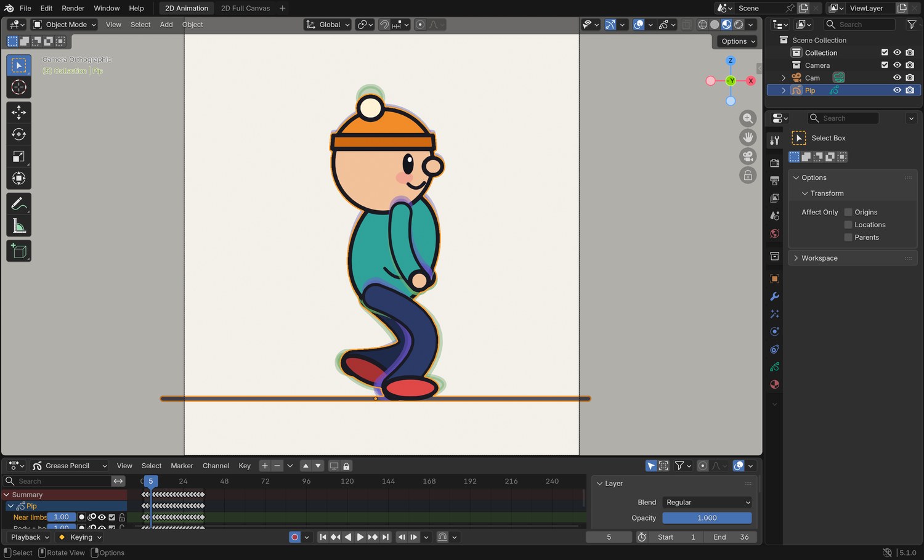Image resolution: width=924 pixels, height=560 pixels.
Task: Jump to the end frame
Action: coord(386,537)
